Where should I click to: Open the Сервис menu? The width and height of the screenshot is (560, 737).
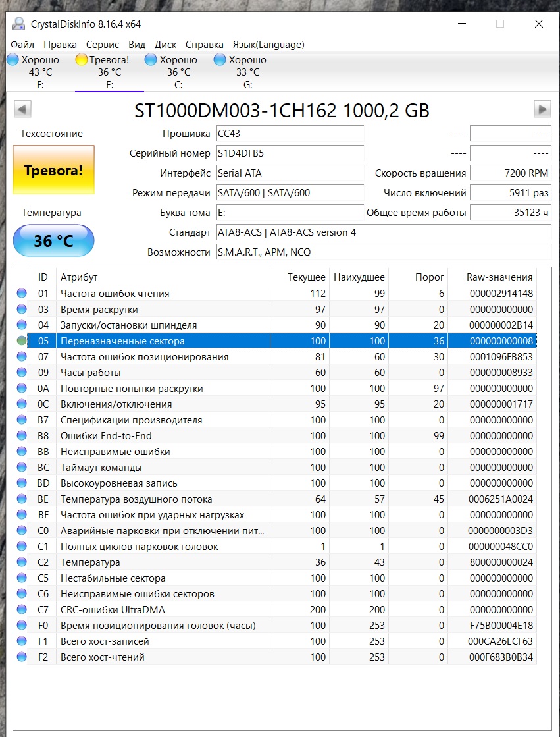click(x=103, y=45)
